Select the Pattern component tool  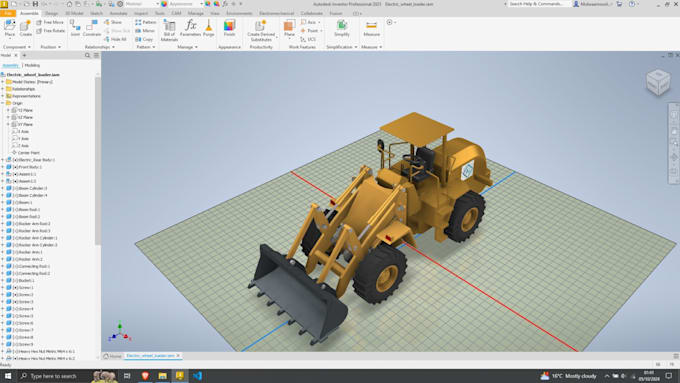145,22
